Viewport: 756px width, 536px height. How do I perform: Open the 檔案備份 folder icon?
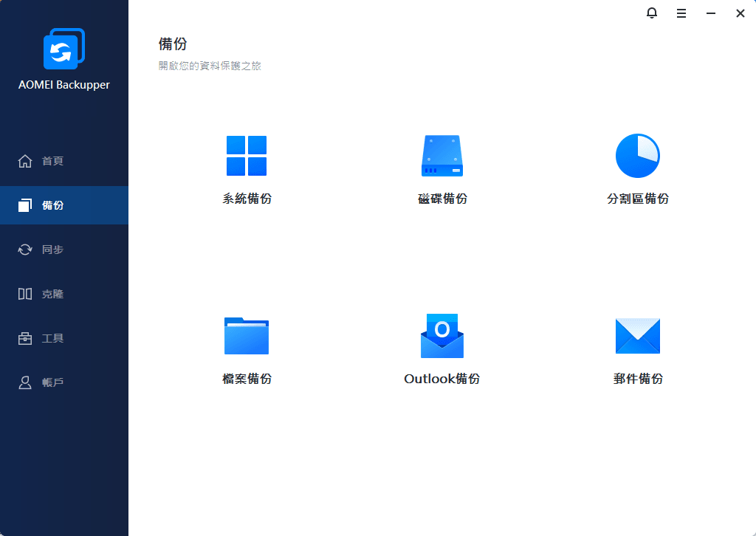click(247, 335)
